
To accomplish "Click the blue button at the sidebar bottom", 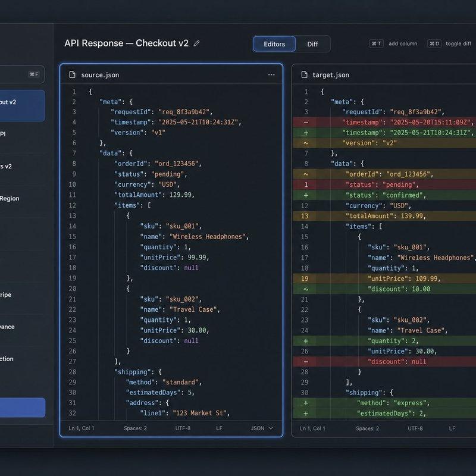I will point(23,408).
